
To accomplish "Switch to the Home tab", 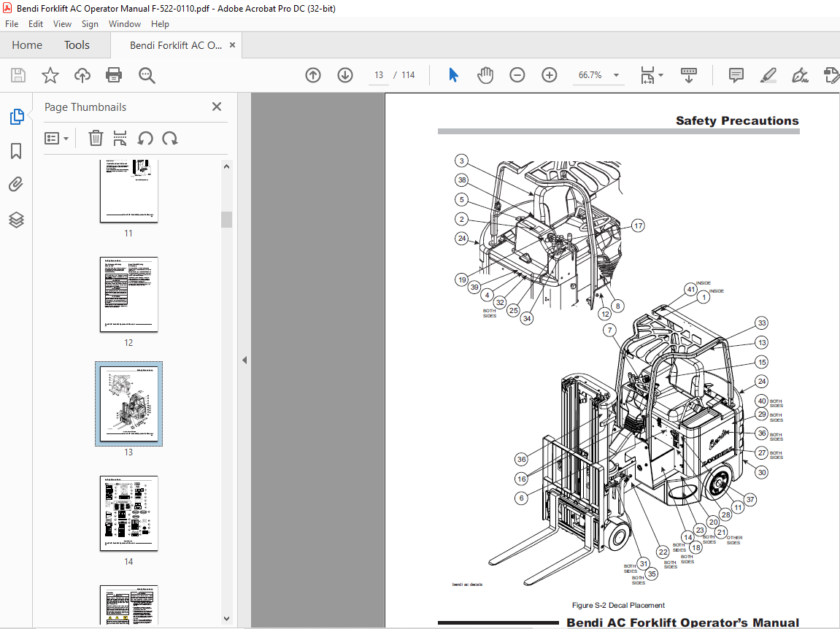I will 27,45.
